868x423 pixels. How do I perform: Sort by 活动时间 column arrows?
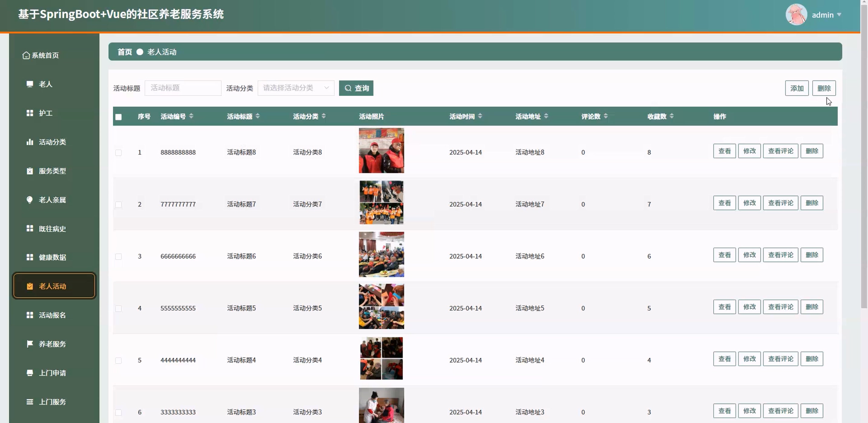480,116
